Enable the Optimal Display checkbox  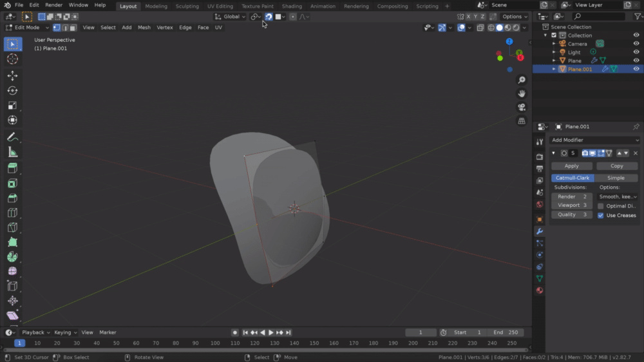pyautogui.click(x=601, y=206)
